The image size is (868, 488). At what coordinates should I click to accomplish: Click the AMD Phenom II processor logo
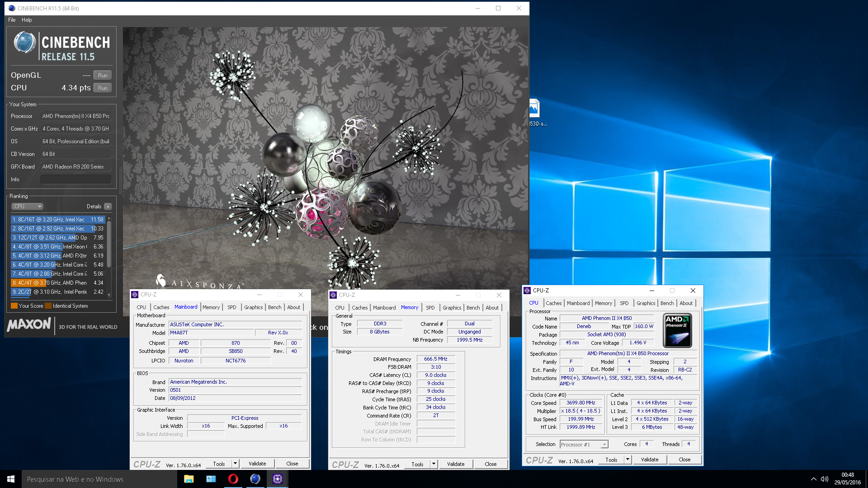[677, 330]
